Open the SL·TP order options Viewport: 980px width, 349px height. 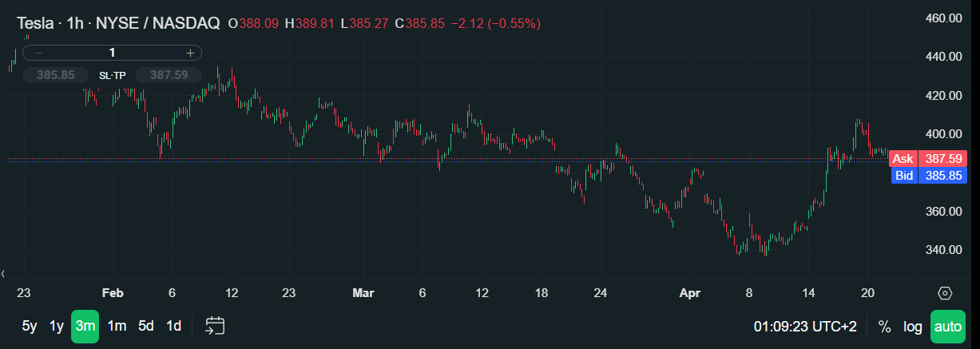coord(112,75)
